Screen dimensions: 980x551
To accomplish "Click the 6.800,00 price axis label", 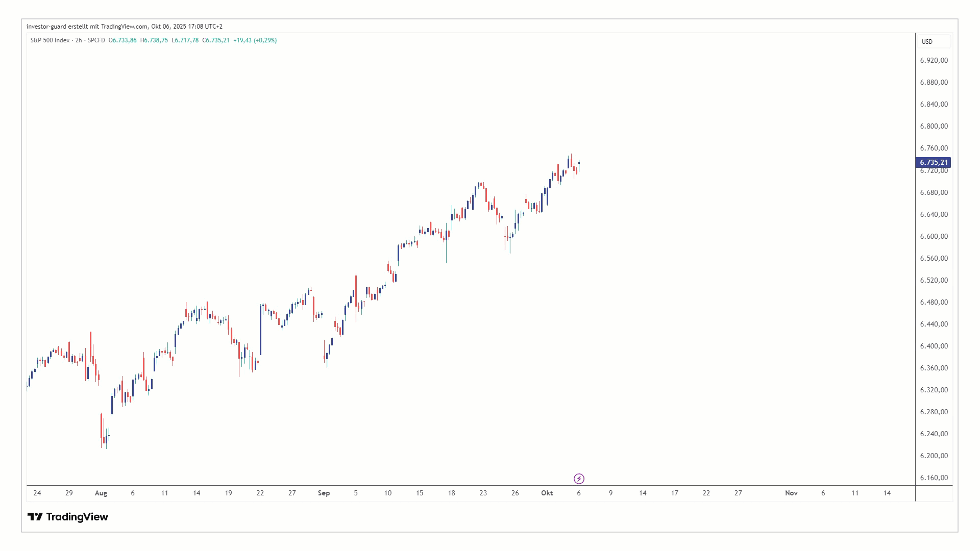I will (934, 126).
